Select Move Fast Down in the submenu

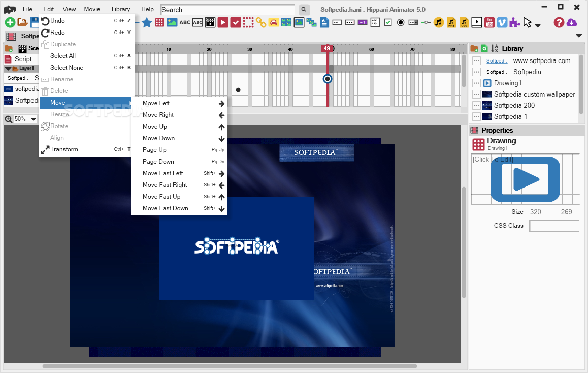179,208
